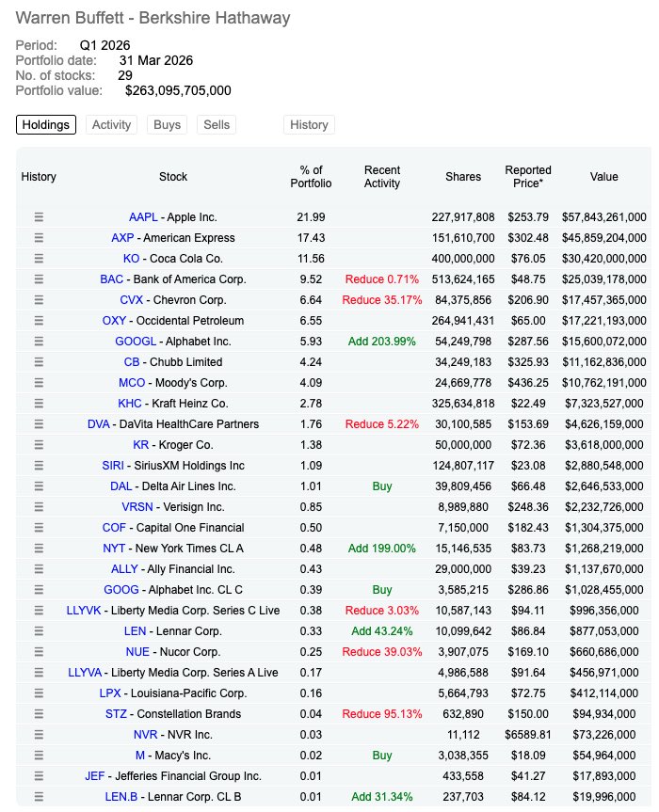Open history icon for AXP row
Screen dimensions: 659x812
tap(39, 238)
